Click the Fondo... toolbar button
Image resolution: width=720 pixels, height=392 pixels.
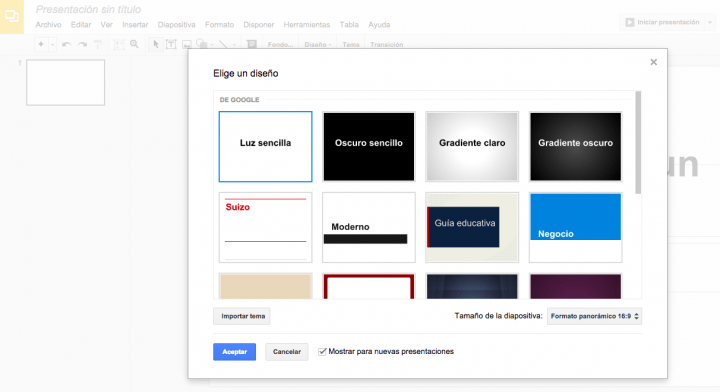[280, 45]
